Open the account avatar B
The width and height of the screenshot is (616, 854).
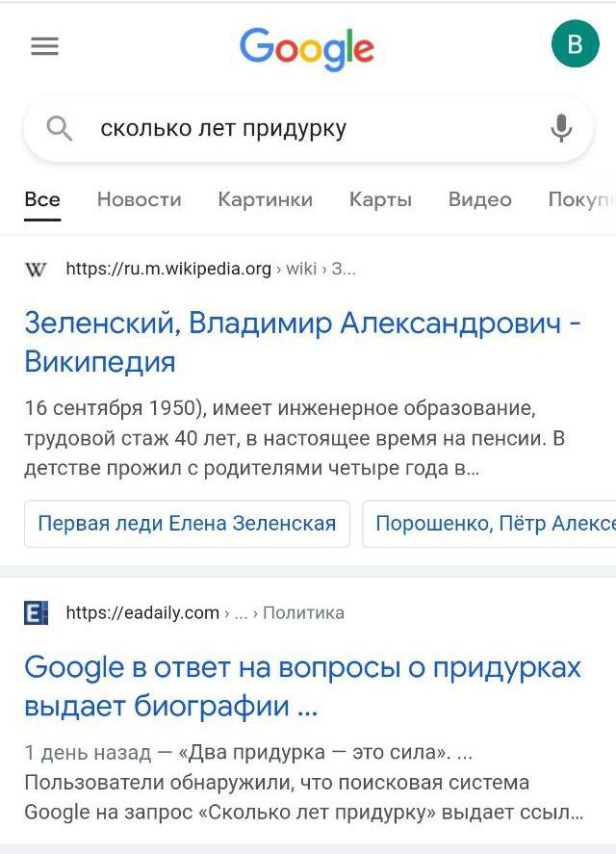pos(575,45)
